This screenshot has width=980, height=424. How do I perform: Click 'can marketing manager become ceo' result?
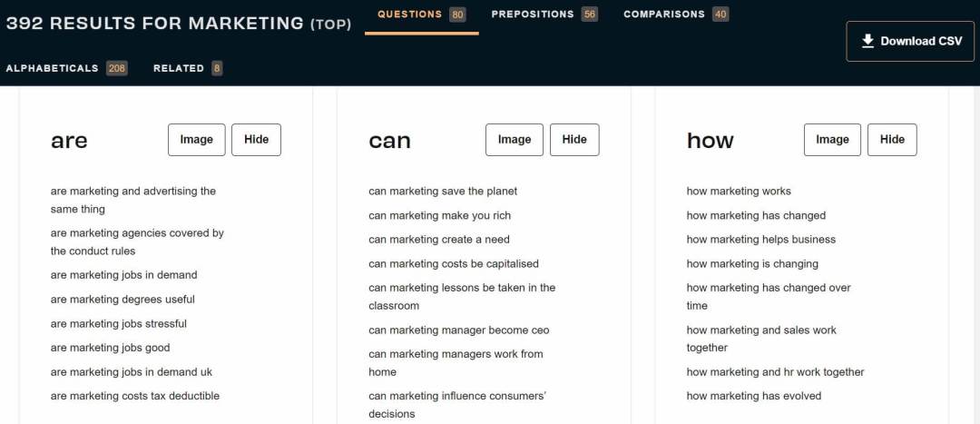458,330
